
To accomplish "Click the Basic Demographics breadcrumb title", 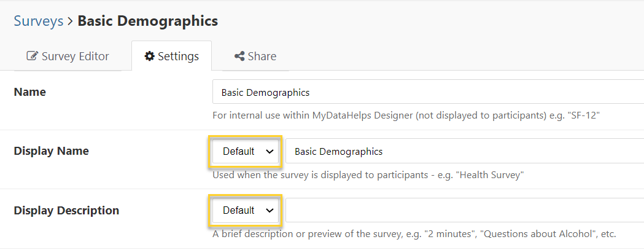I will [148, 20].
